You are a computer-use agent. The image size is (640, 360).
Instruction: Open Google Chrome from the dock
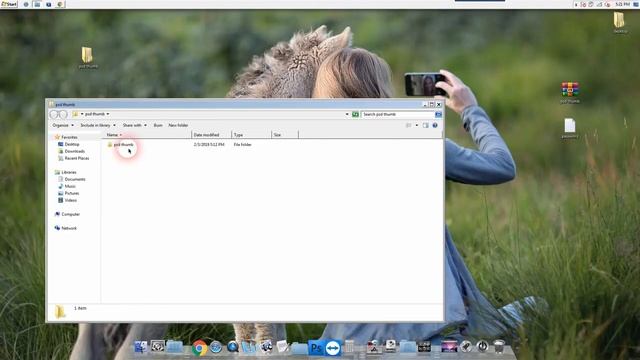coord(200,348)
